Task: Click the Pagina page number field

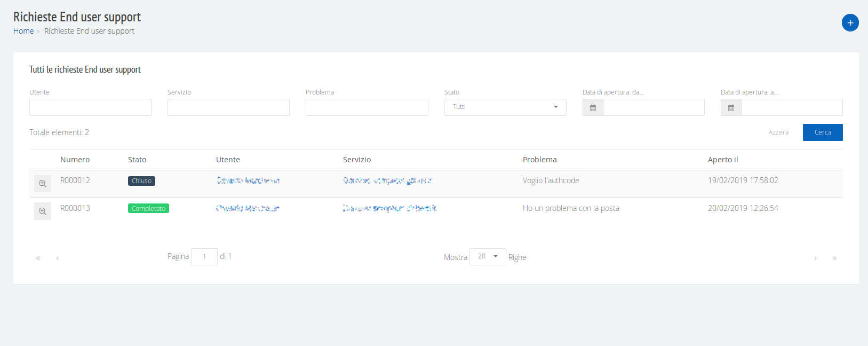Action: click(x=204, y=257)
